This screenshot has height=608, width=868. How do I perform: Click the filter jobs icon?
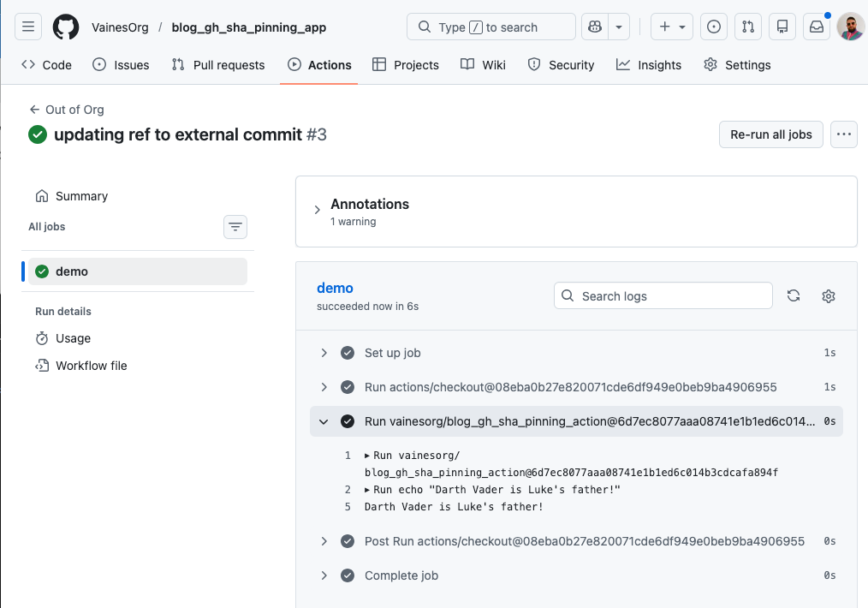click(235, 227)
